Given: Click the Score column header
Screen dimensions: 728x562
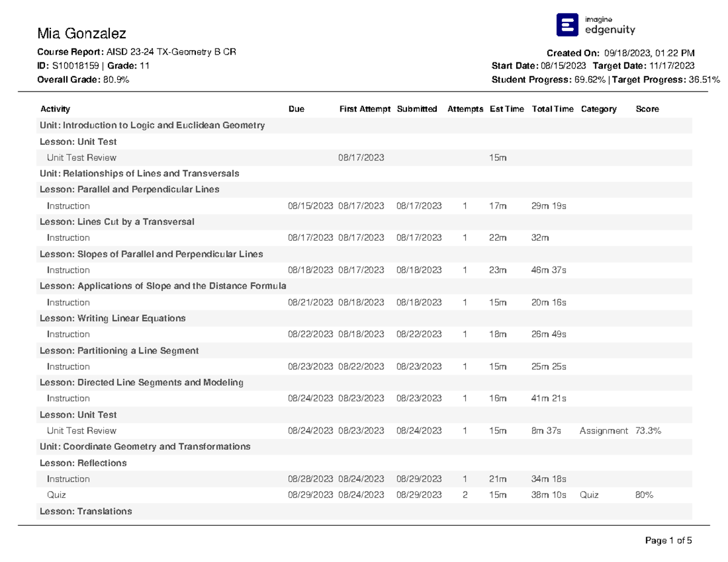Looking at the screenshot, I should click(x=647, y=109).
